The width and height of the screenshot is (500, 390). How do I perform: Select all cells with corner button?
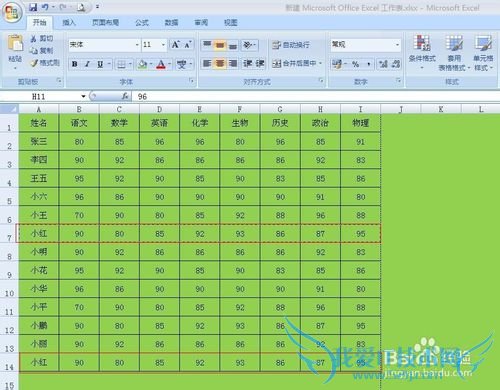(9, 109)
